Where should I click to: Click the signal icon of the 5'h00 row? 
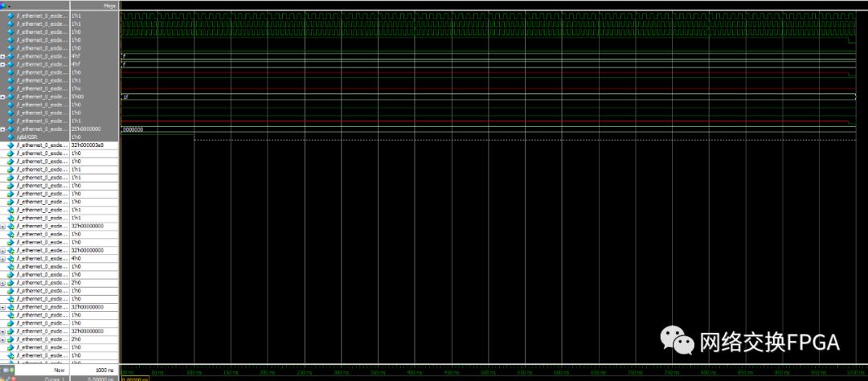10,96
